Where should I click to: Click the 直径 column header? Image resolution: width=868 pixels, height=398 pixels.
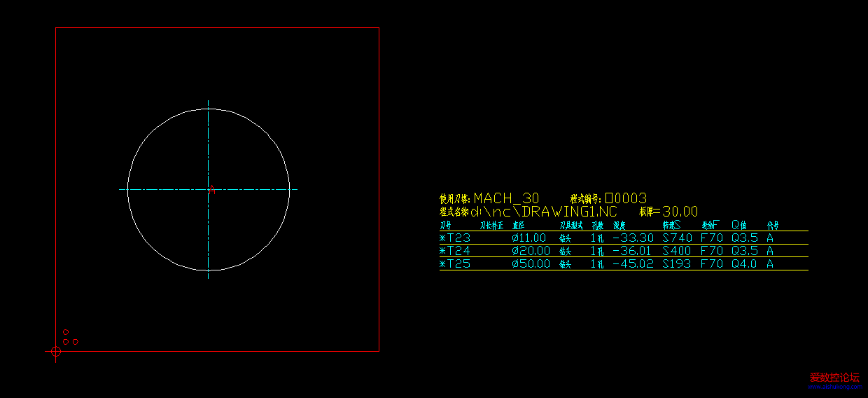click(518, 226)
